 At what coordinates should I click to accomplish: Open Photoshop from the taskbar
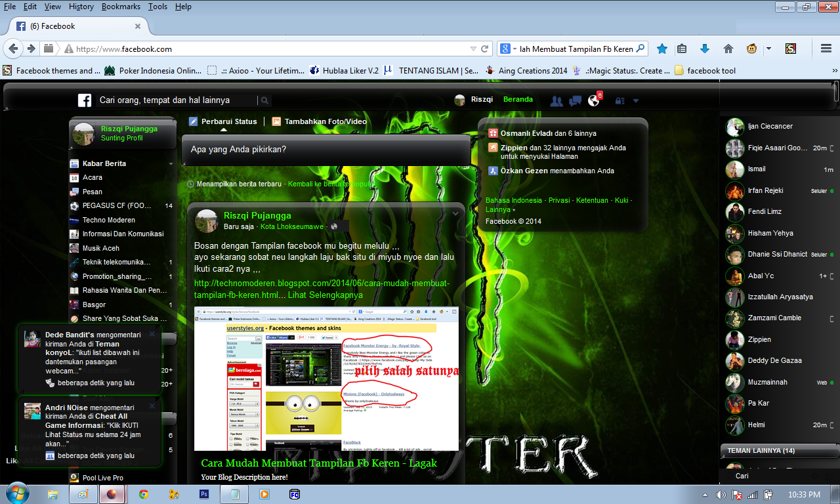point(204,494)
